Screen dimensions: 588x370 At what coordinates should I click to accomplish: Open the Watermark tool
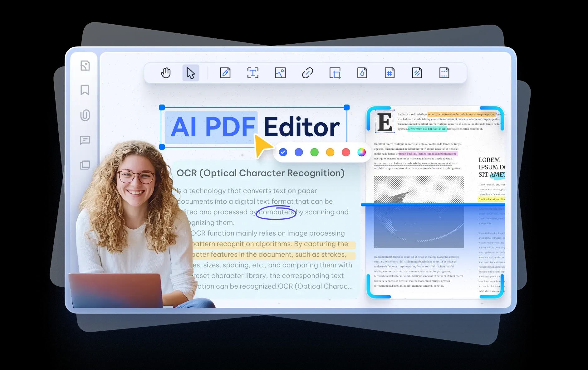(362, 73)
